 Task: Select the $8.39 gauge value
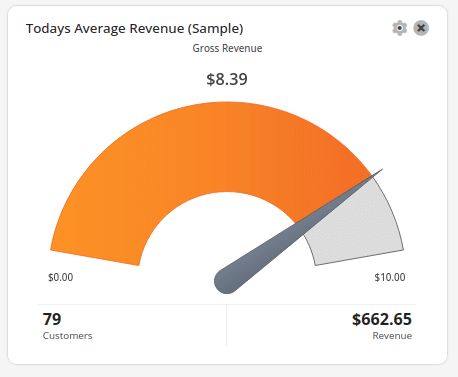[x=227, y=79]
